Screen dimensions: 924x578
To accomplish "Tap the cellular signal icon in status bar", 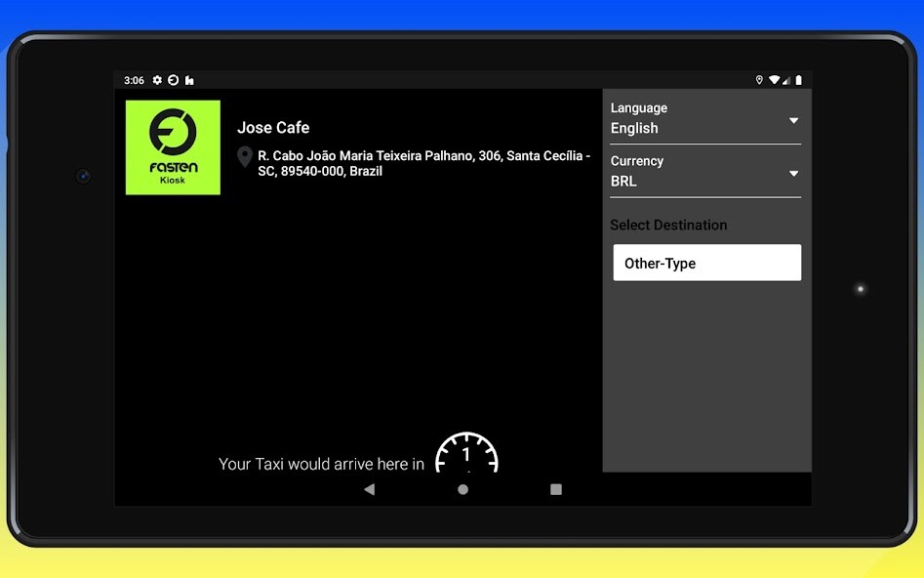I will [x=788, y=80].
